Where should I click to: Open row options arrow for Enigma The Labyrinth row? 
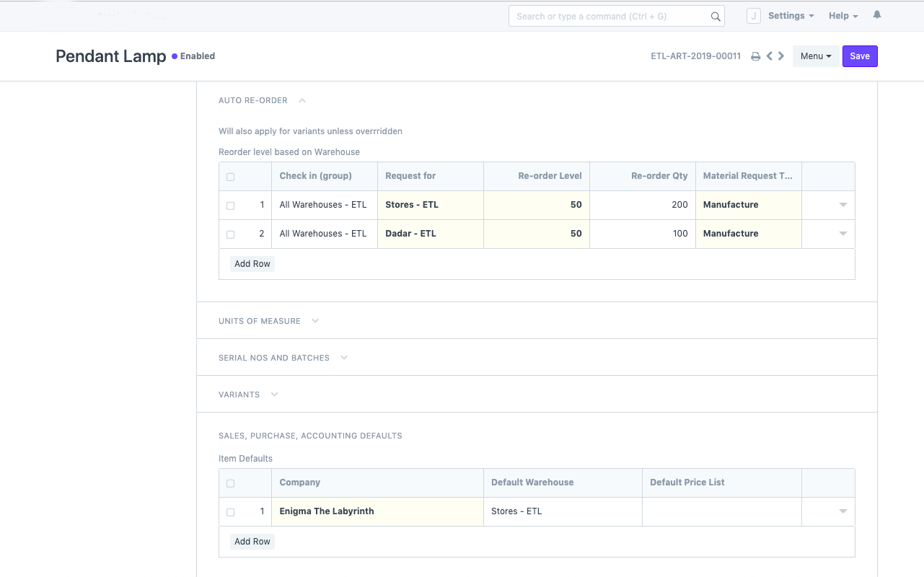842,511
